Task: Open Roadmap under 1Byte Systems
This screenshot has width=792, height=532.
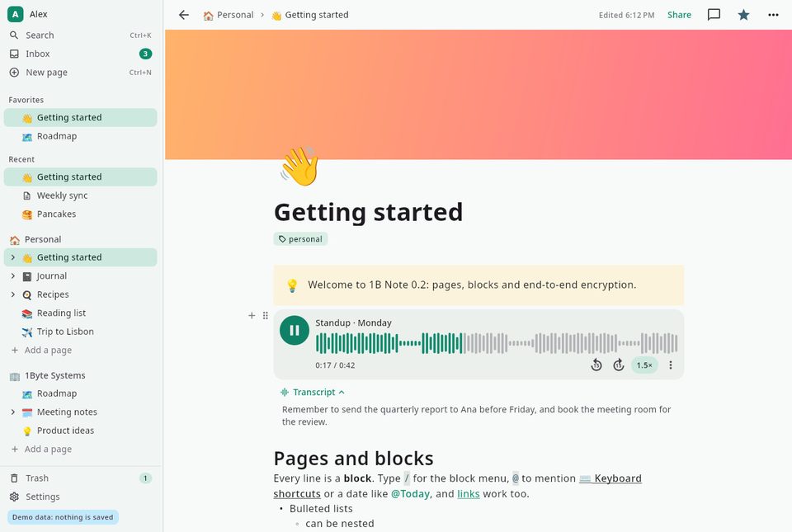Action: 81,393
